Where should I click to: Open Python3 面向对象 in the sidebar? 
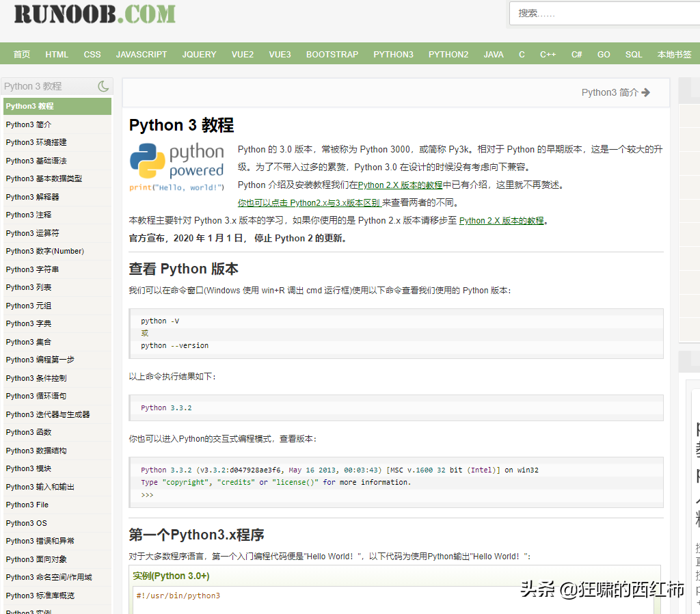57,559
